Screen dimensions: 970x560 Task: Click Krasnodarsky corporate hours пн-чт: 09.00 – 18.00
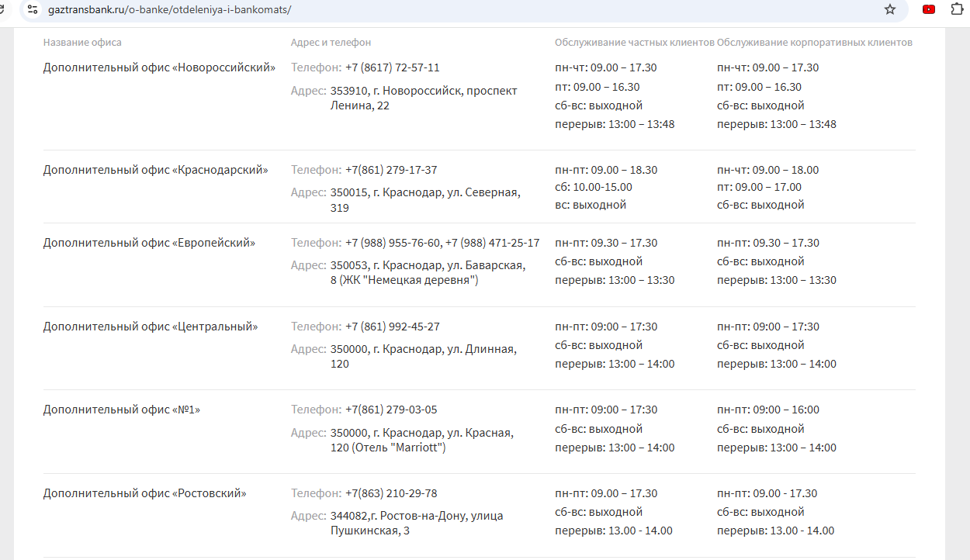[767, 170]
